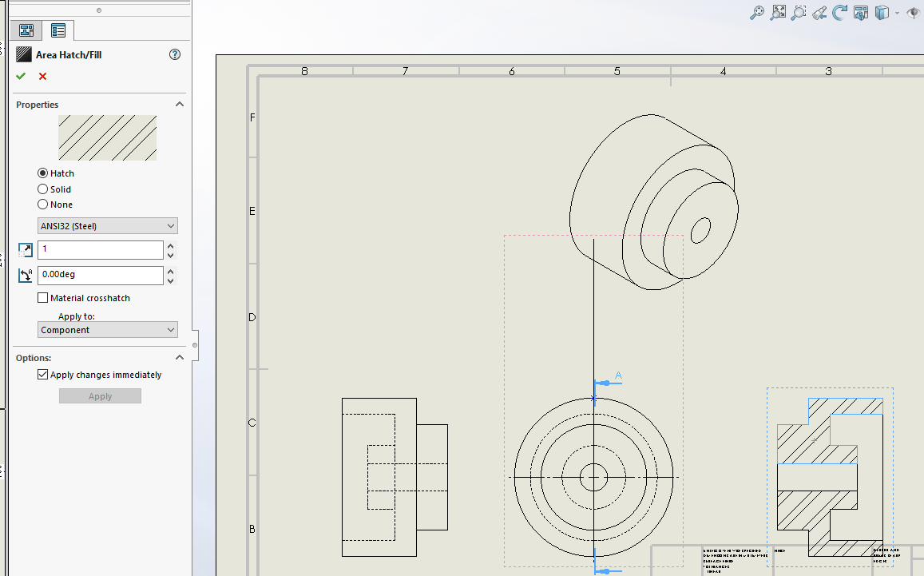Image resolution: width=924 pixels, height=576 pixels.
Task: Click the Hide/Show Items eye icon
Action: pyautogui.click(x=915, y=12)
